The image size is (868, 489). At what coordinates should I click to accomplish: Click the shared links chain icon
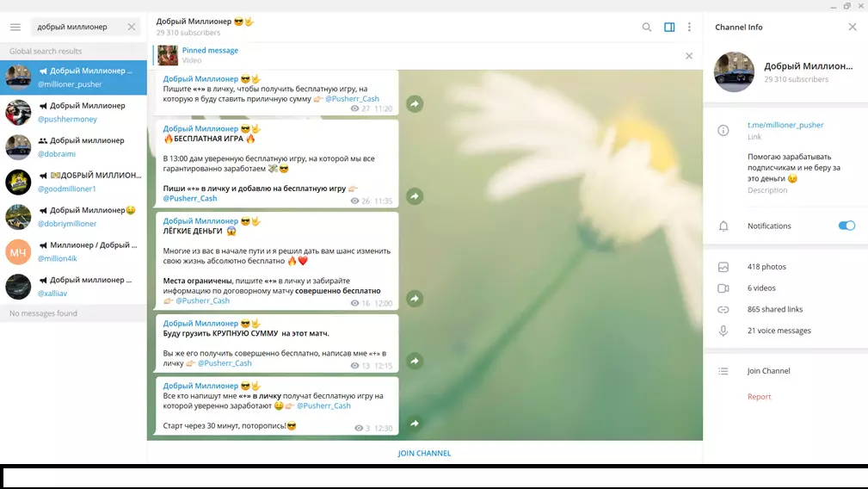[723, 310]
